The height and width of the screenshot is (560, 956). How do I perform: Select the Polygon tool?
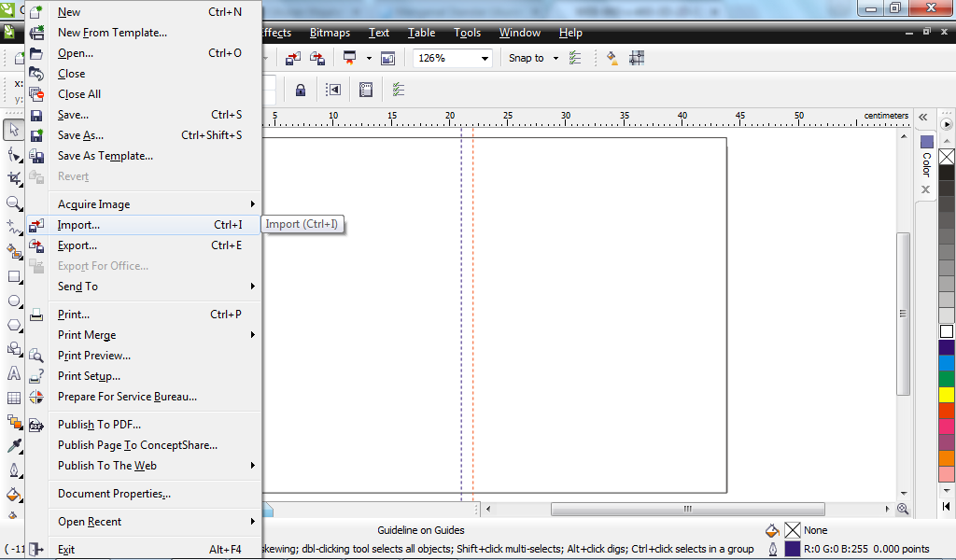point(13,325)
